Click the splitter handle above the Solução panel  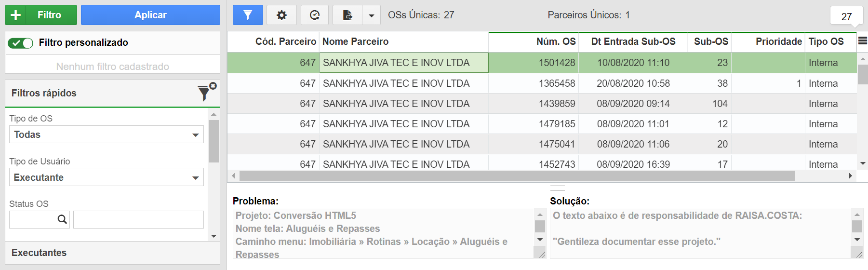pyautogui.click(x=557, y=188)
